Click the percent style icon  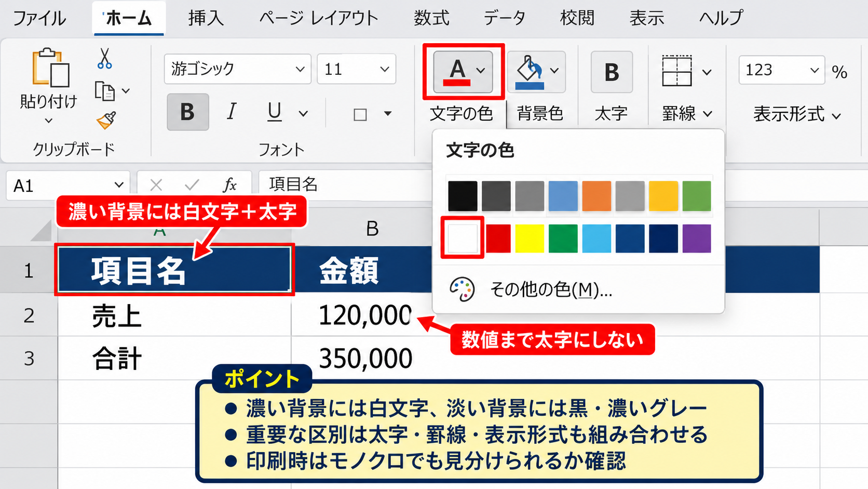coord(839,71)
